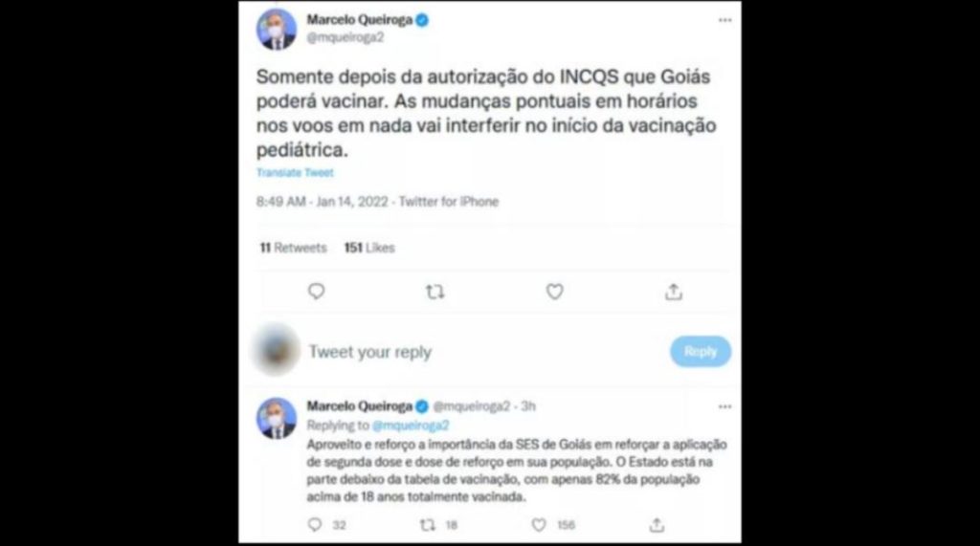The image size is (980, 546).
Task: Share the reply tweet via share icon
Action: [x=657, y=525]
